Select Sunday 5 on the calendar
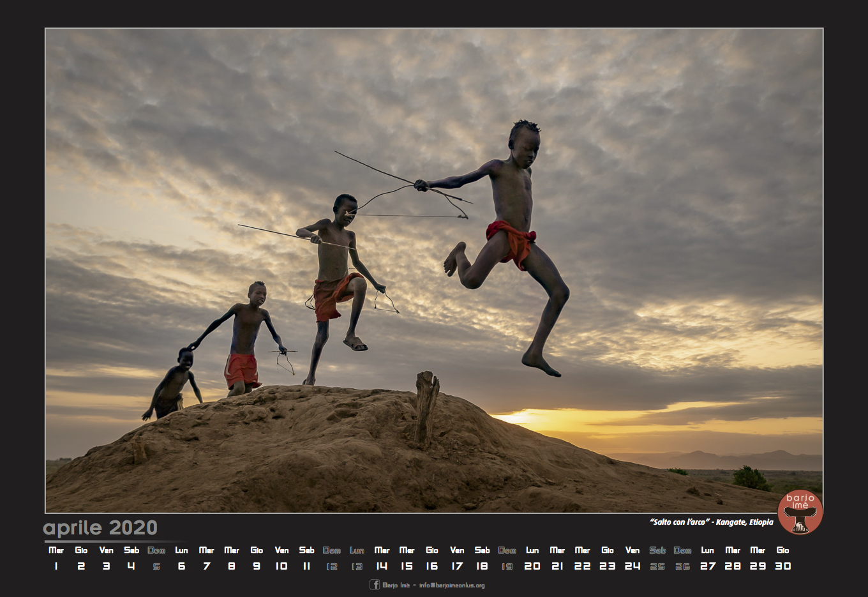The image size is (868, 597). 156,566
